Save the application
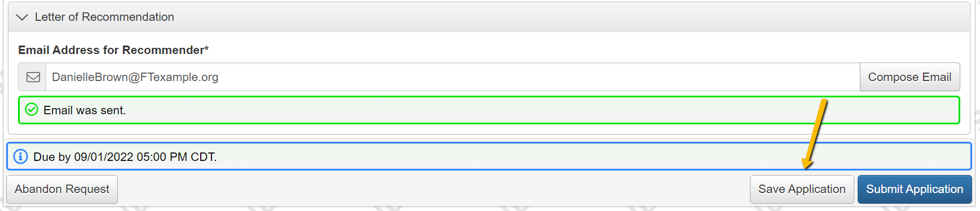The height and width of the screenshot is (211, 980). pyautogui.click(x=802, y=189)
